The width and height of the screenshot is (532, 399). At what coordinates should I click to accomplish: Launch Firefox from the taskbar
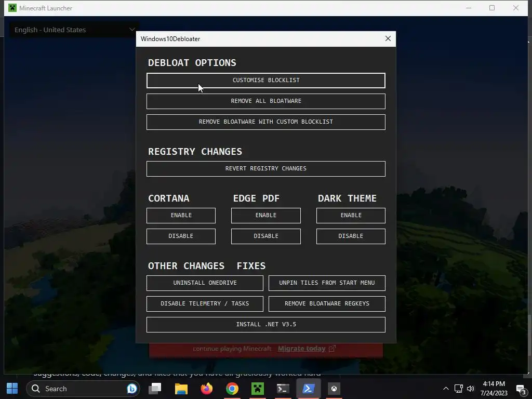[207, 389]
